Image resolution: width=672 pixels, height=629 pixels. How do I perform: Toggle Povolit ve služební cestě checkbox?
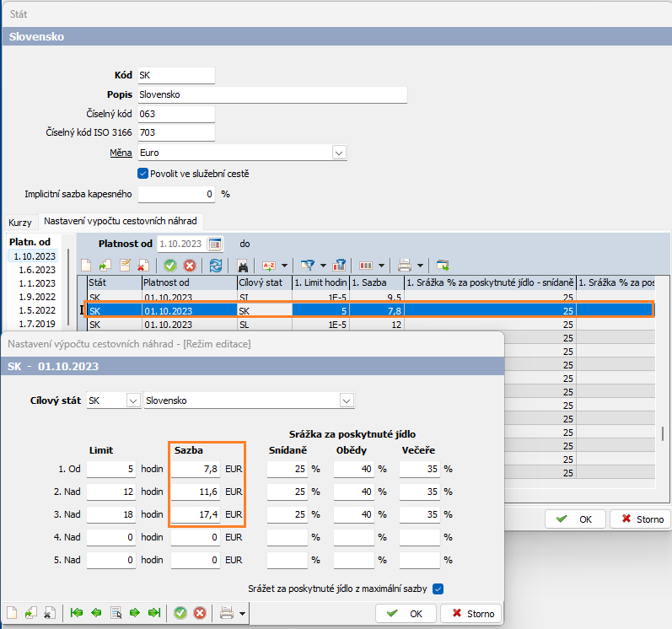142,174
